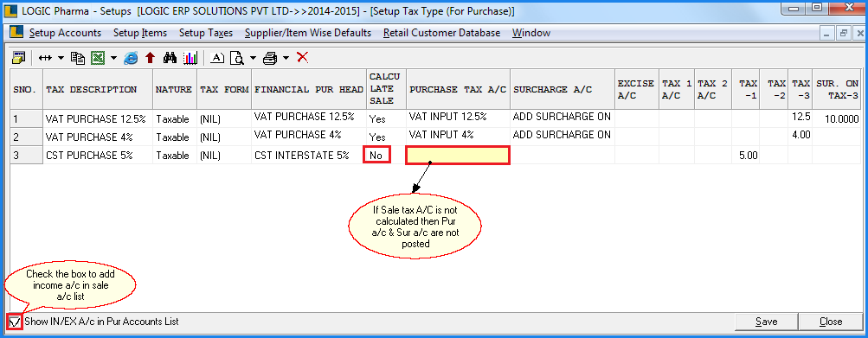This screenshot has width=868, height=338.
Task: Click ADD SURCHARGE ON cell in VAT 12.5% row
Action: [x=563, y=119]
